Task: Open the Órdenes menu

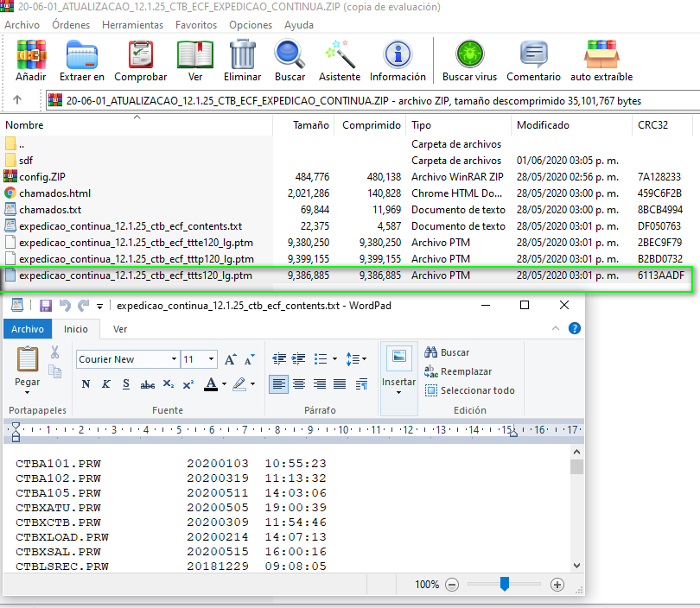Action: point(71,25)
